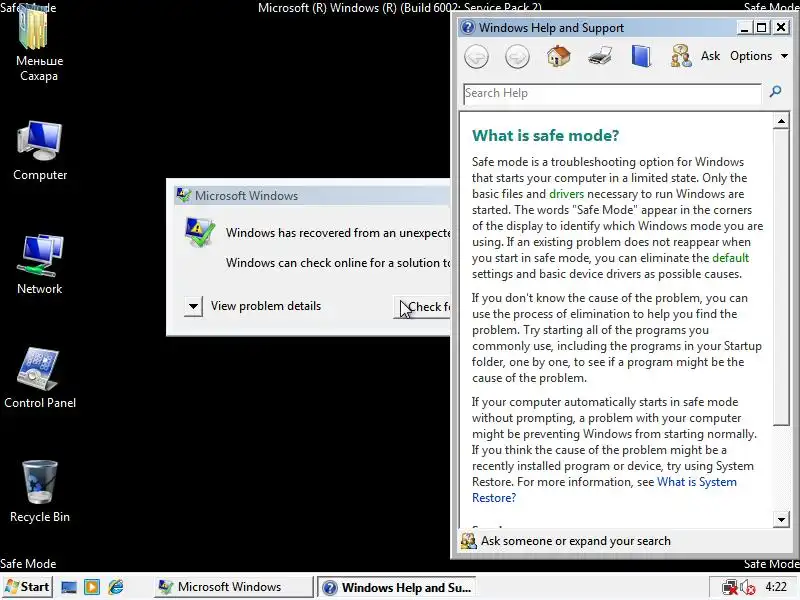Switch to Microsoft Windows taskbar button

[233, 587]
